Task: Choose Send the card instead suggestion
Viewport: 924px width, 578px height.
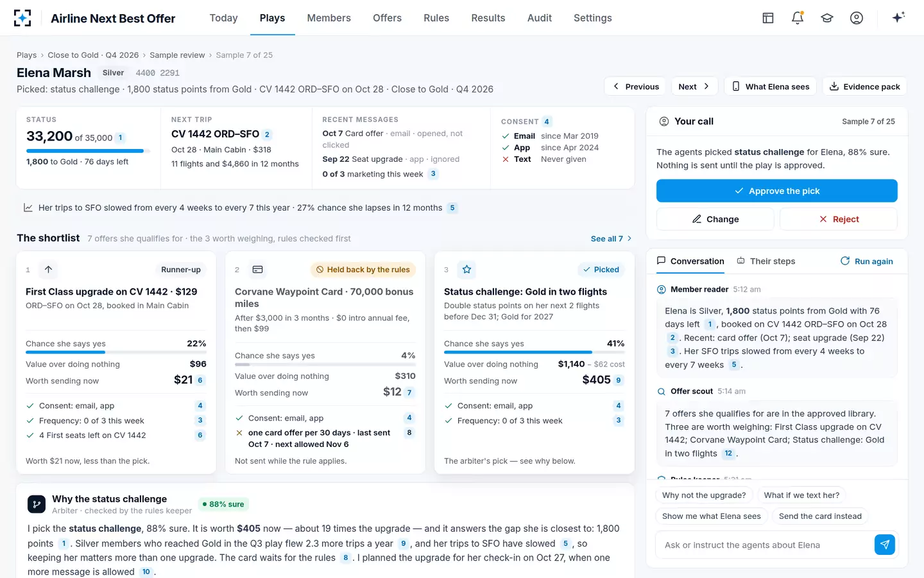Action: coord(820,516)
